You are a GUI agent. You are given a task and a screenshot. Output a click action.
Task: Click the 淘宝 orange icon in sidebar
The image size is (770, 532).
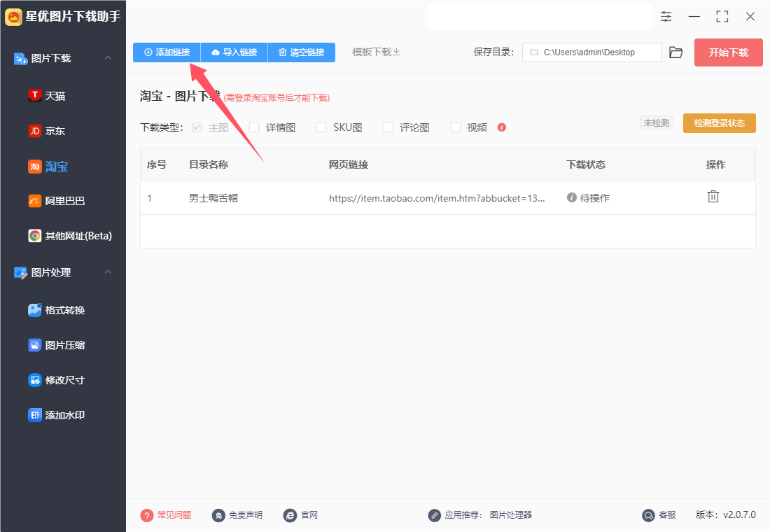coord(34,167)
